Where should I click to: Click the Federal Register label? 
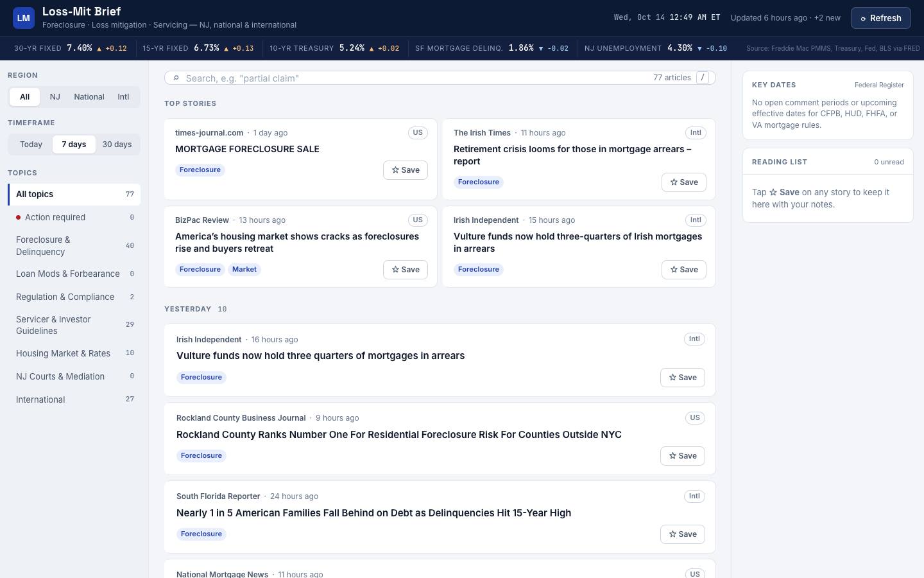tap(879, 85)
